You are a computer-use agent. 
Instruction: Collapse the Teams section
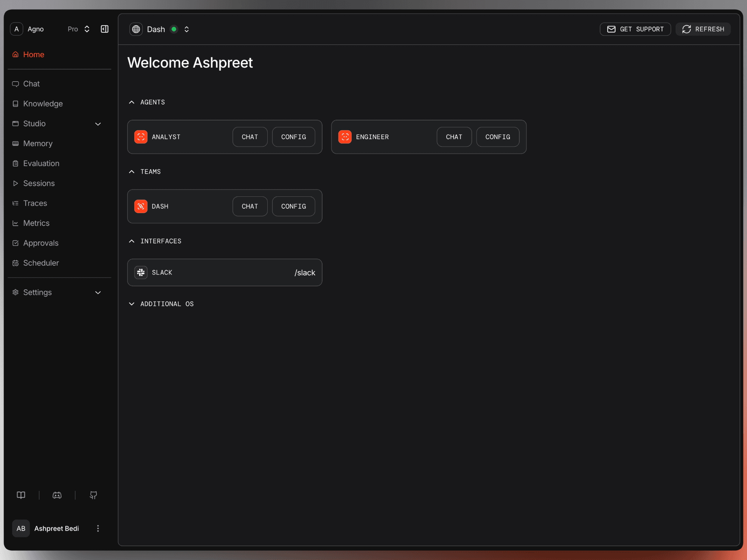pyautogui.click(x=132, y=171)
